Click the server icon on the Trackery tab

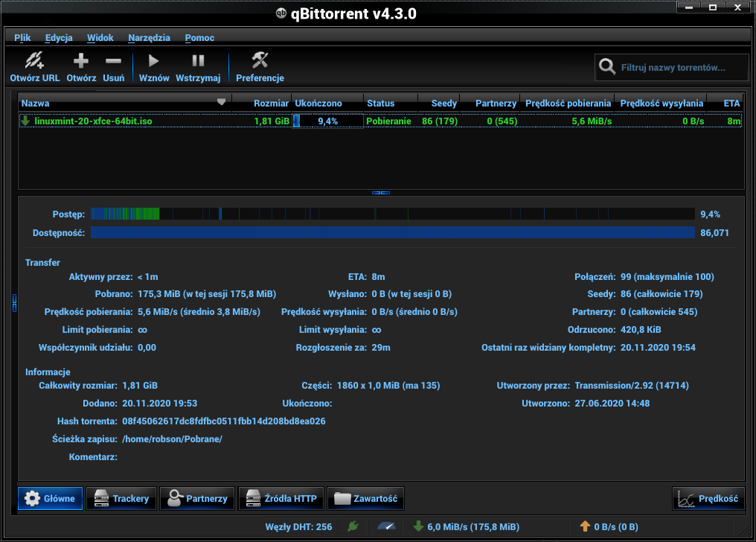click(101, 498)
